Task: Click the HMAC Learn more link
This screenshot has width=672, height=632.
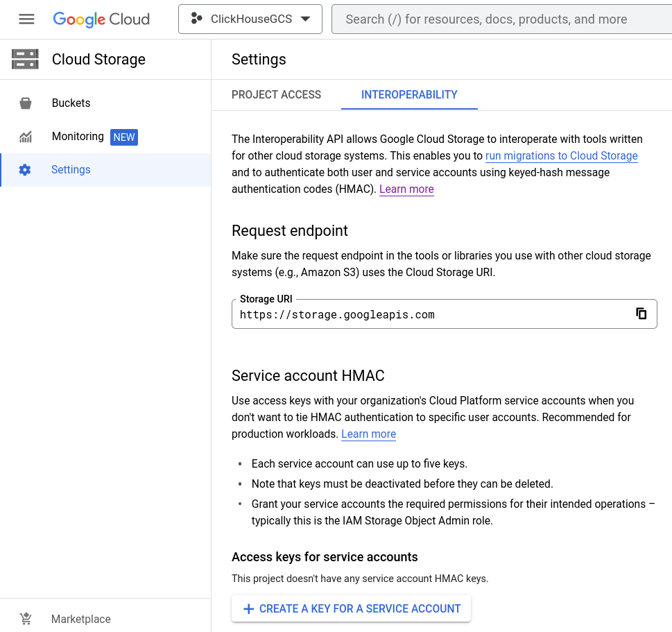Action: point(368,434)
